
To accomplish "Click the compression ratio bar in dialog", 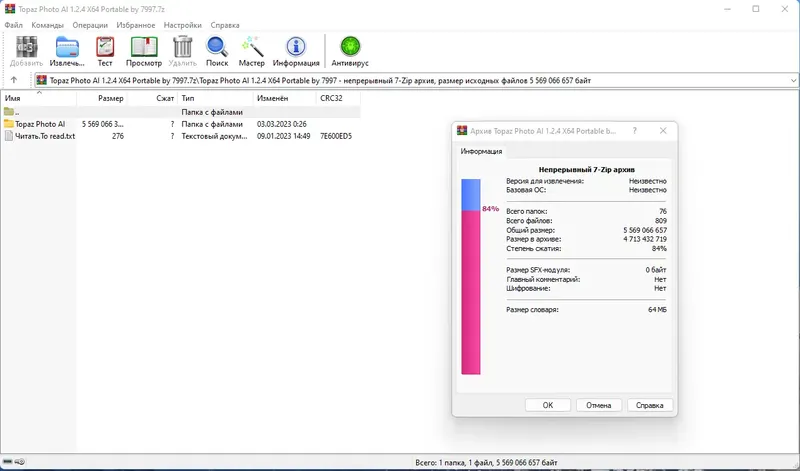I will [x=470, y=277].
